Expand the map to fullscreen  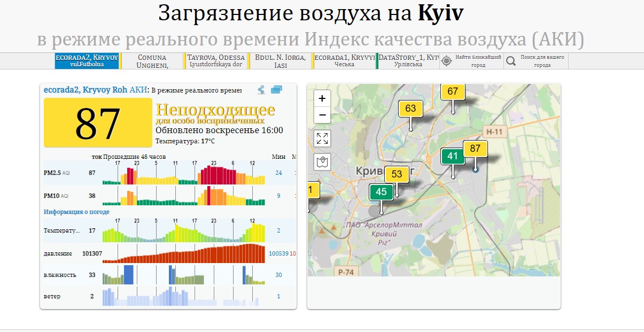point(322,138)
